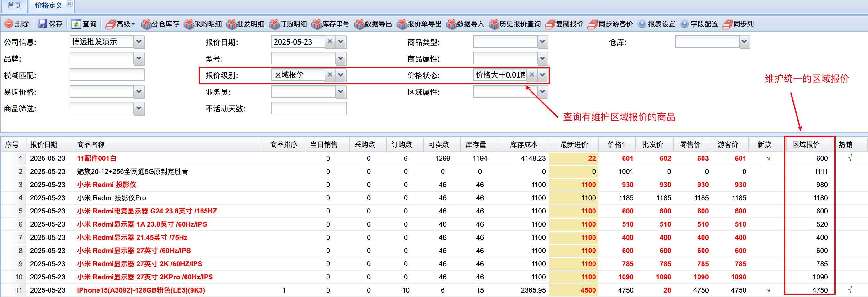Click the 保存 save disk icon
This screenshot has width=868, height=297.
pyautogui.click(x=42, y=24)
